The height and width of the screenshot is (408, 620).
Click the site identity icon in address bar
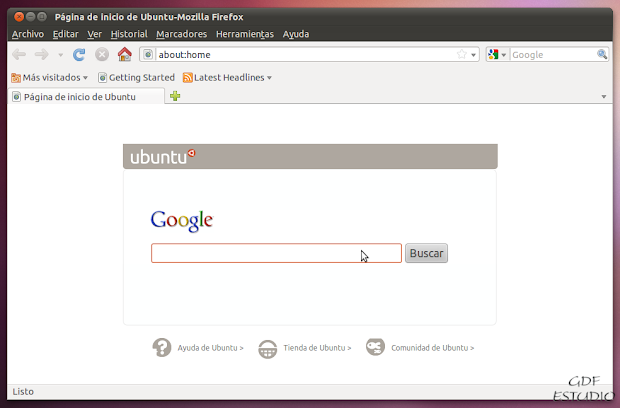(148, 54)
